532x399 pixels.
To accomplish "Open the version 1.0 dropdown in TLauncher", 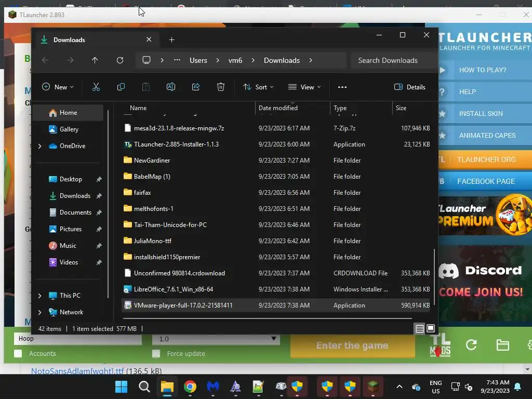I will point(216,339).
